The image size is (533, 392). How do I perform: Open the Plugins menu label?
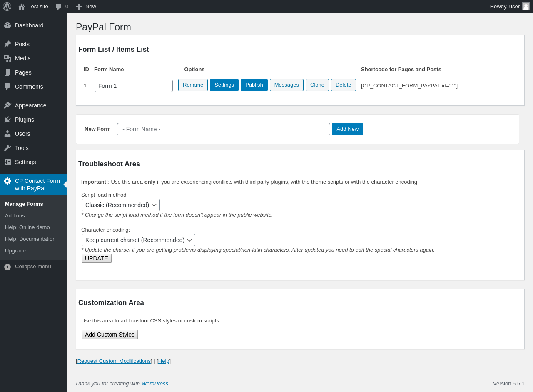click(25, 120)
